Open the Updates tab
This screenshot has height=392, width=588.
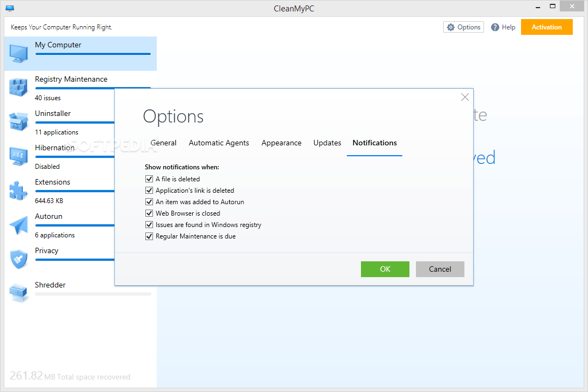[x=327, y=143]
